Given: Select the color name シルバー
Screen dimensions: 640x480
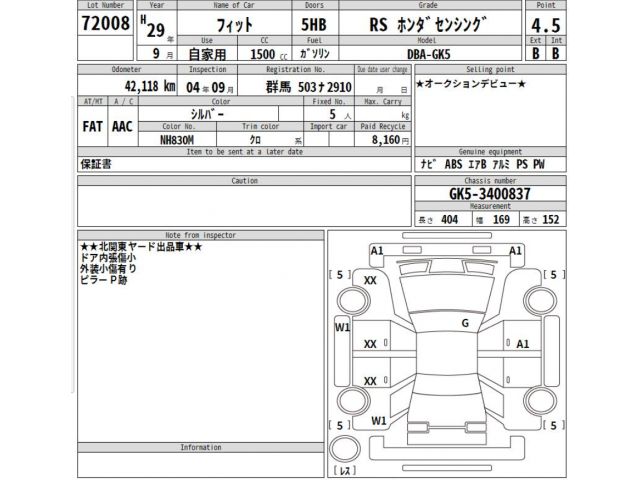Looking at the screenshot, I should (x=207, y=114).
